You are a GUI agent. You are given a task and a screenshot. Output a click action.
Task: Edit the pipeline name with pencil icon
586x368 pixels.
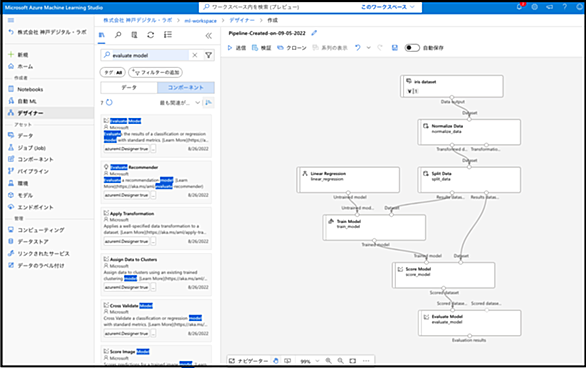[x=314, y=33]
